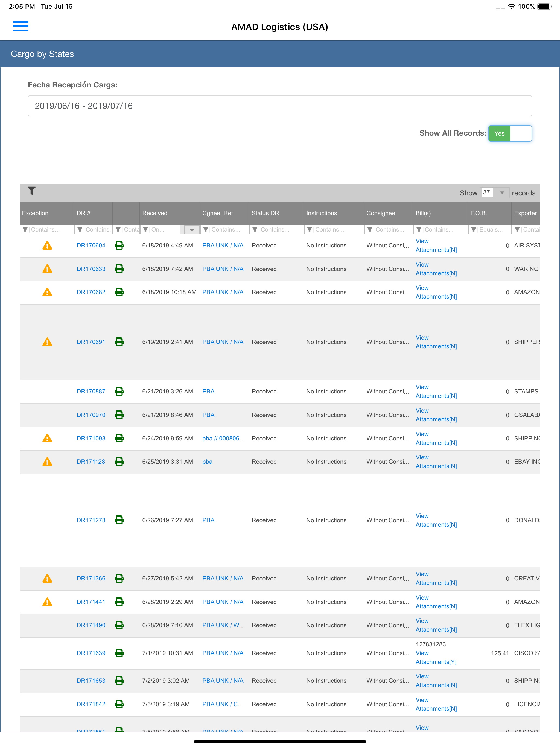Print the DR171128 record
The image size is (560, 747).
[119, 462]
